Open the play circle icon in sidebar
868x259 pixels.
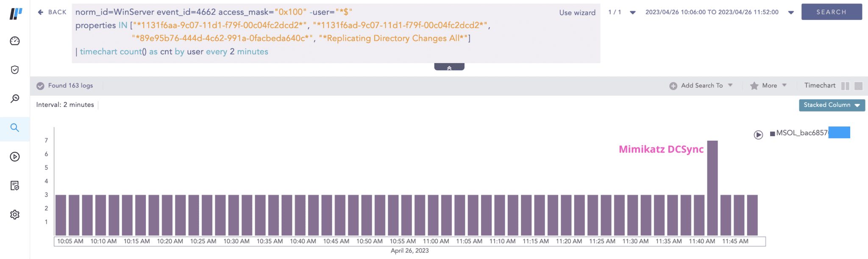15,157
